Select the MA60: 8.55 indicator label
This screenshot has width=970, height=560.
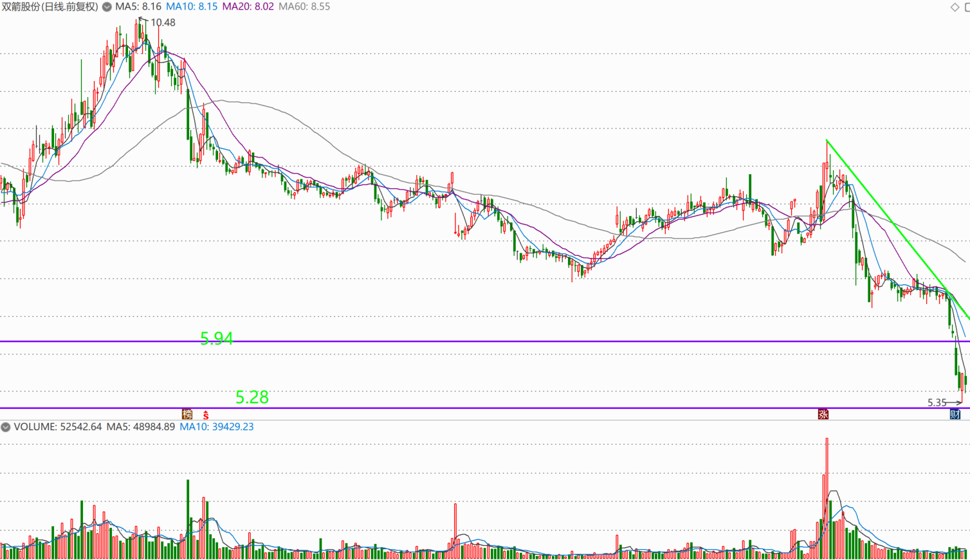pos(304,6)
